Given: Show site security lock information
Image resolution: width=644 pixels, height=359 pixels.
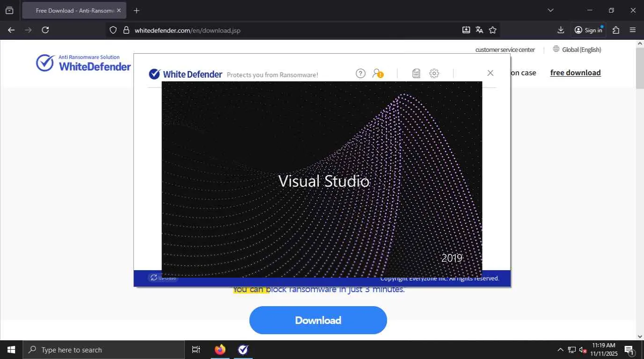Looking at the screenshot, I should pyautogui.click(x=126, y=30).
